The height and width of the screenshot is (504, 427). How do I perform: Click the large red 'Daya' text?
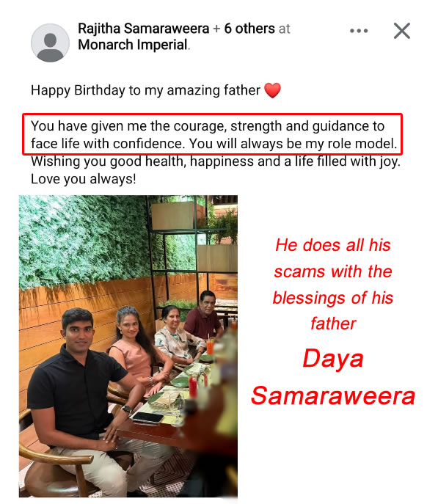pos(333,358)
